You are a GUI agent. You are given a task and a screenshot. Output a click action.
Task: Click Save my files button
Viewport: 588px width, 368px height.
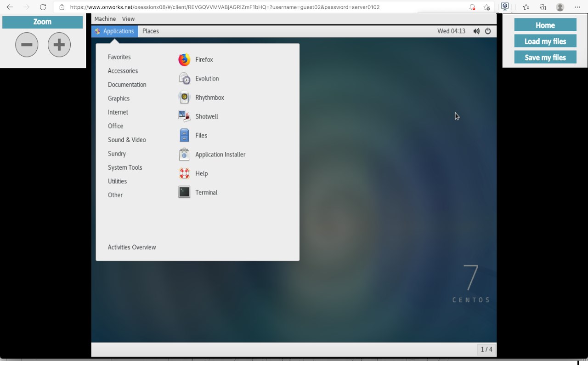coord(545,57)
